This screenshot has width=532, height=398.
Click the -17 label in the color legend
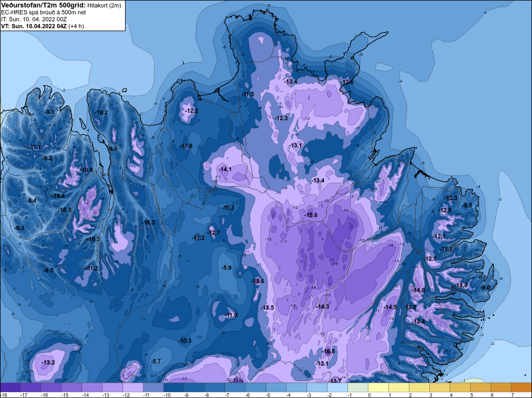pos(23,395)
